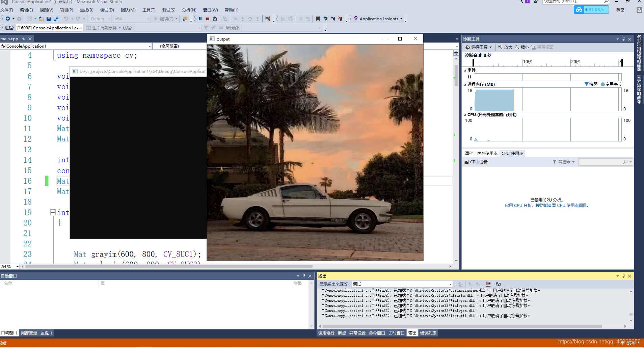Switch to the 内存使用率 tab

(487, 154)
